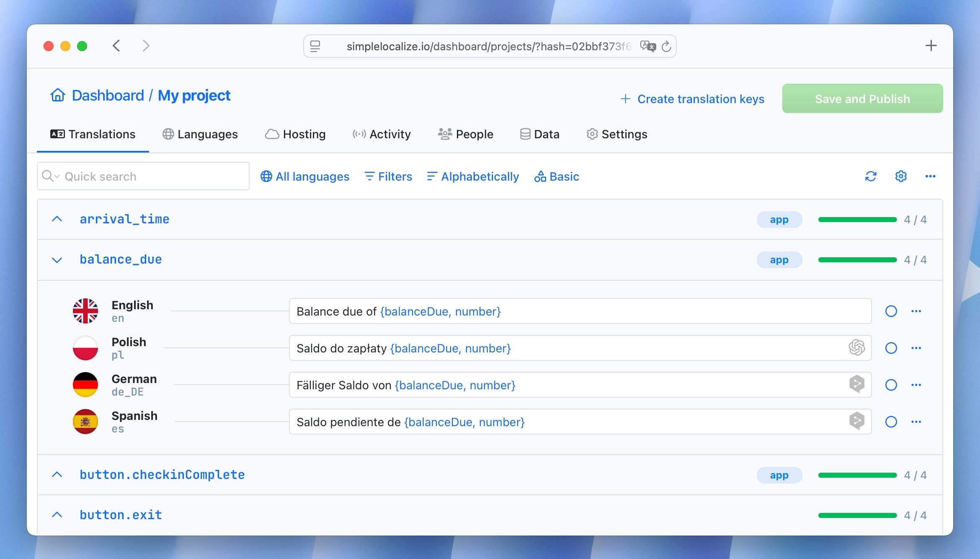Click the Polish flag icon

[85, 348]
